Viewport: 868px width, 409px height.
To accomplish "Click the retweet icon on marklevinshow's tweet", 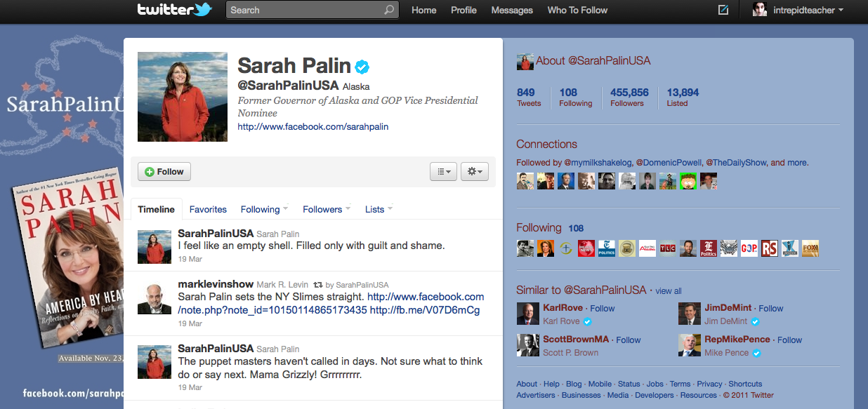I will (317, 285).
